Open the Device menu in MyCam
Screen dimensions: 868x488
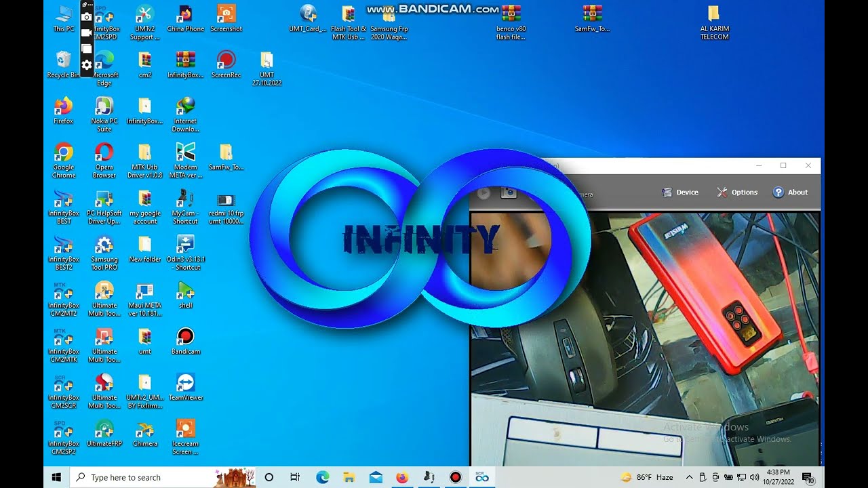click(x=680, y=192)
